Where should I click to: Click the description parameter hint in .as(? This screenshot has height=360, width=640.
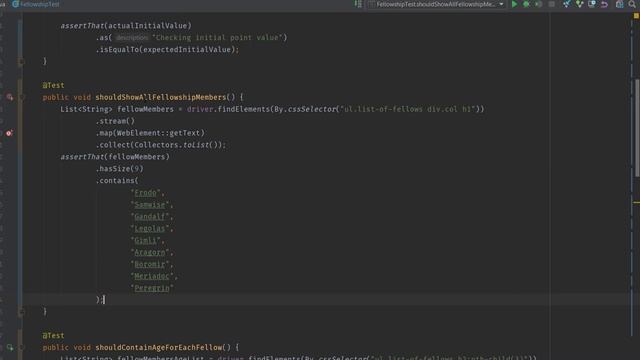[131, 38]
